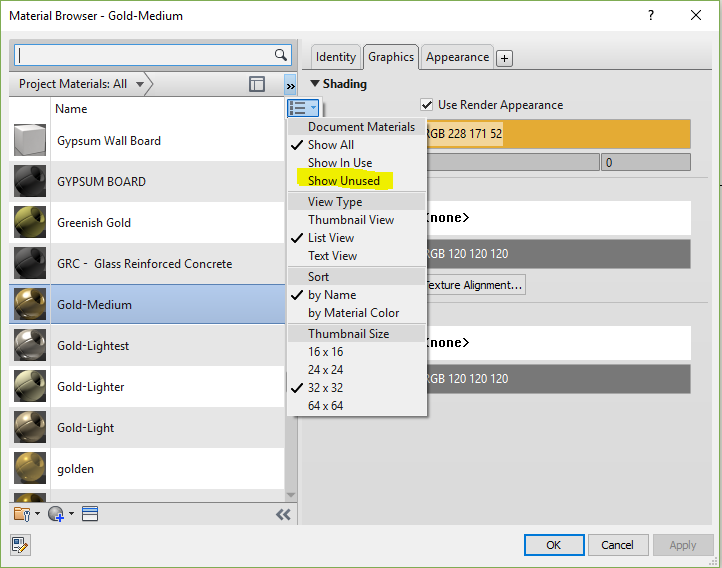722x568 pixels.
Task: Click the RGB 228 171 52 color swatch
Action: tap(557, 134)
